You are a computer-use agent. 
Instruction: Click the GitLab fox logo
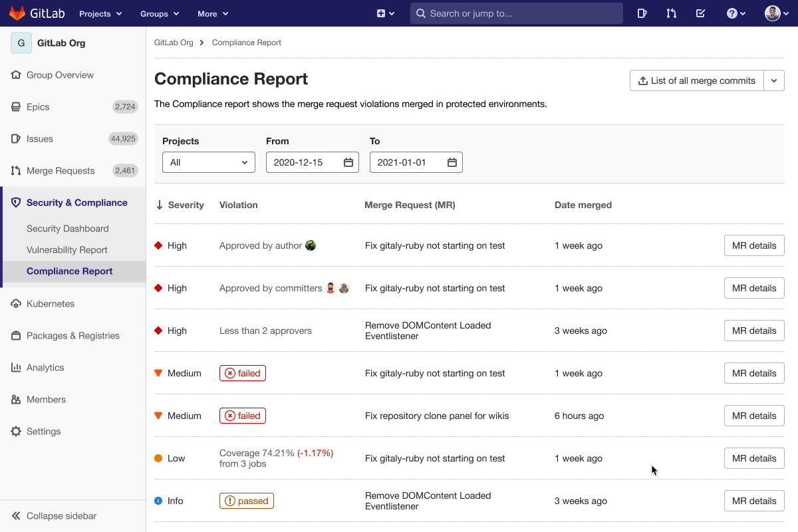(17, 13)
